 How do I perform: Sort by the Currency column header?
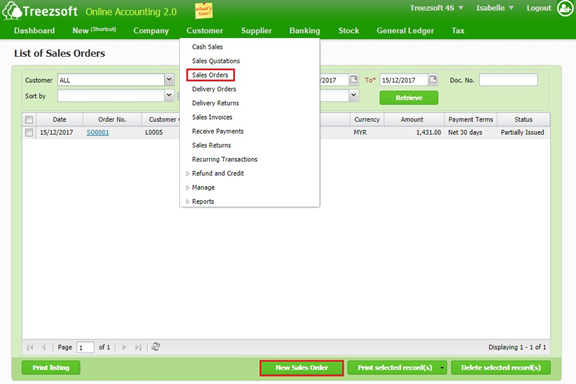tap(367, 120)
